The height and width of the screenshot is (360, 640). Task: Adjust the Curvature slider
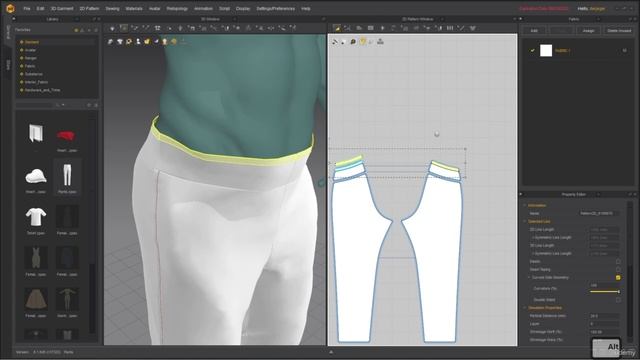604,291
